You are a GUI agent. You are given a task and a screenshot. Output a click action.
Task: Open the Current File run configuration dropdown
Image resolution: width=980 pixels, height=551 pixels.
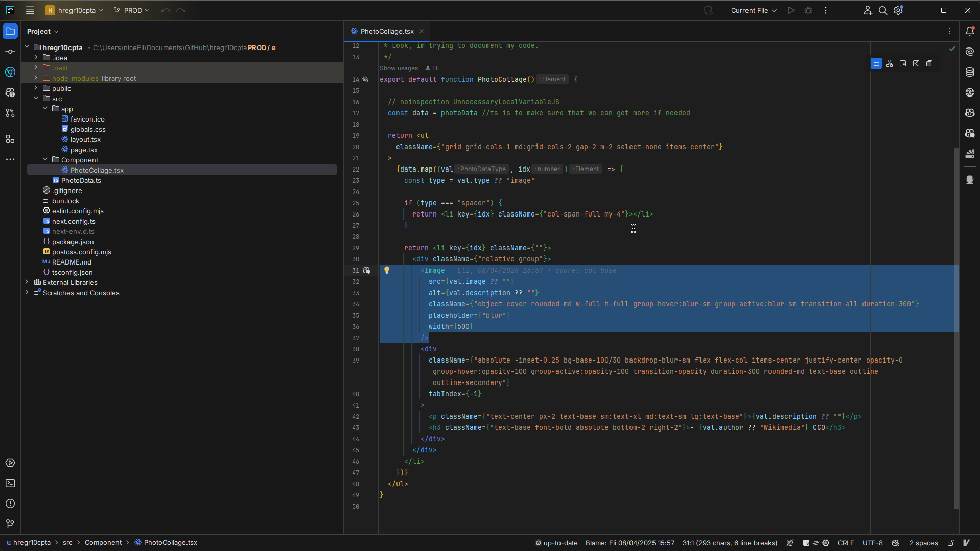(x=754, y=10)
